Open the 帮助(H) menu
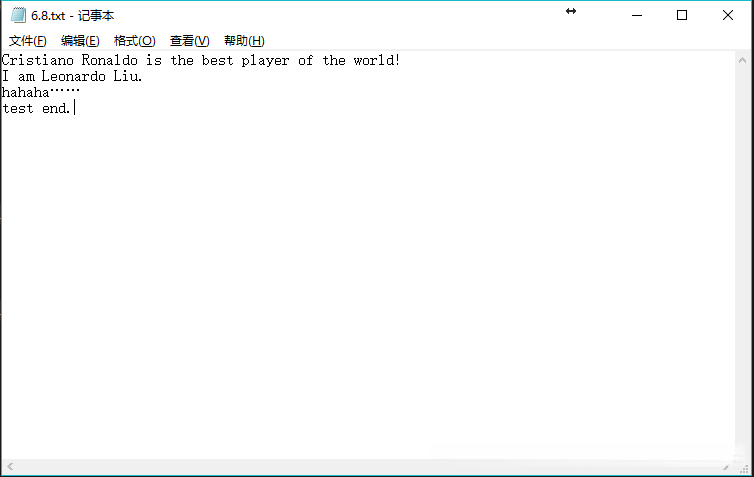The image size is (754, 477). (x=244, y=41)
